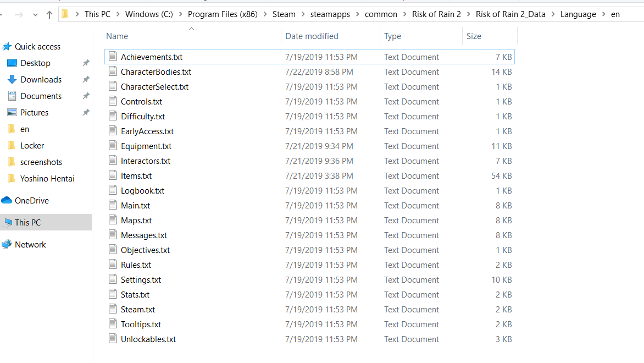Click the screenshots folder icon
Viewport: 644px width, 363px height.
coord(12,162)
